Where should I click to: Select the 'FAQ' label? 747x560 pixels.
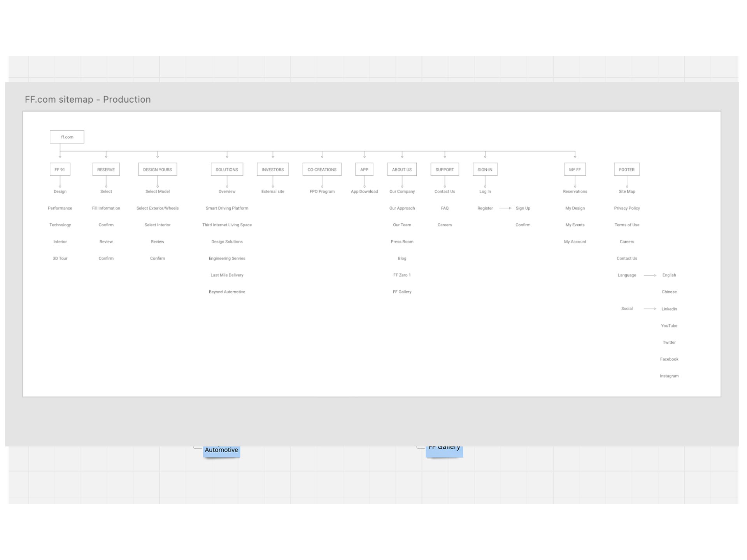pyautogui.click(x=445, y=208)
